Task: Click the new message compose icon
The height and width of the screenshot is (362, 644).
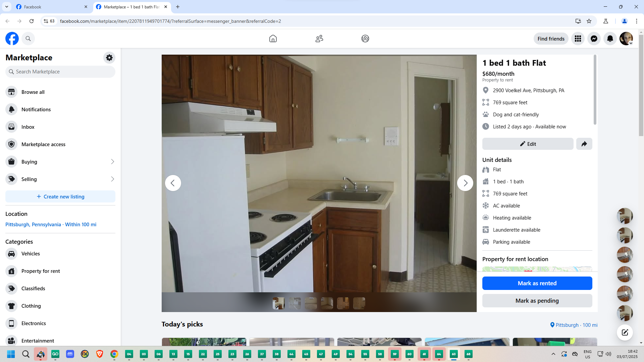Action: pyautogui.click(x=625, y=333)
